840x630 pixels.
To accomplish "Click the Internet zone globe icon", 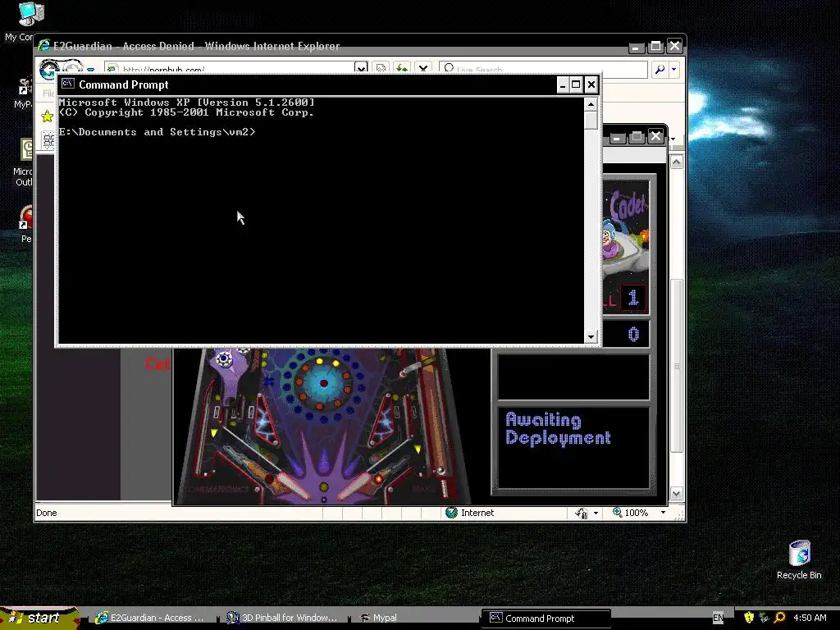I will pyautogui.click(x=452, y=513).
